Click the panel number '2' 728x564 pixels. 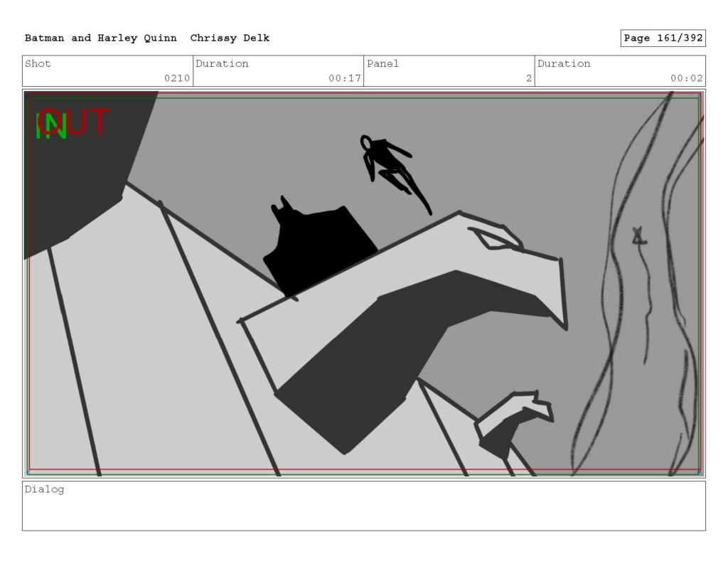(x=528, y=78)
